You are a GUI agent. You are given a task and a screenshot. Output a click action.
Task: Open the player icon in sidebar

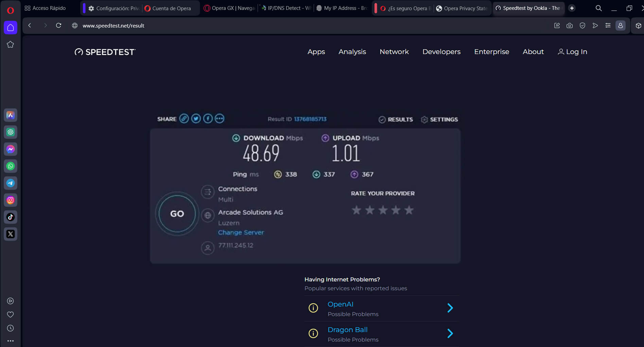11,301
